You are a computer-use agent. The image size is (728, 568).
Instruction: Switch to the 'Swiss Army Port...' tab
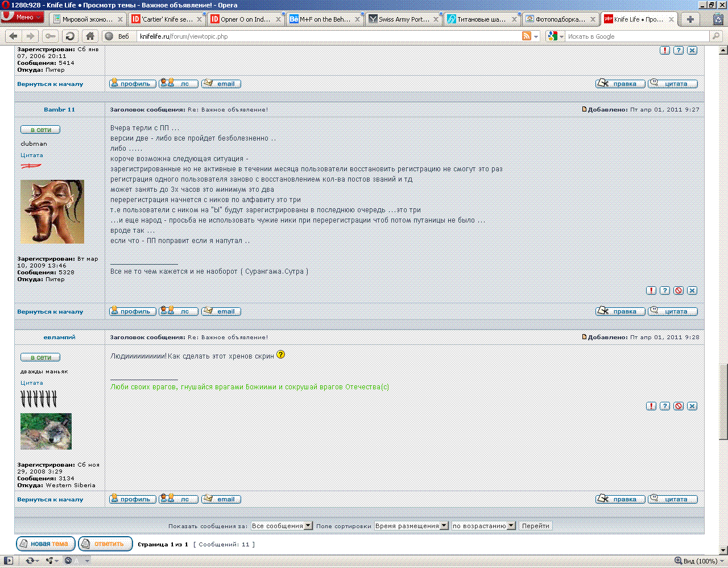pos(404,19)
